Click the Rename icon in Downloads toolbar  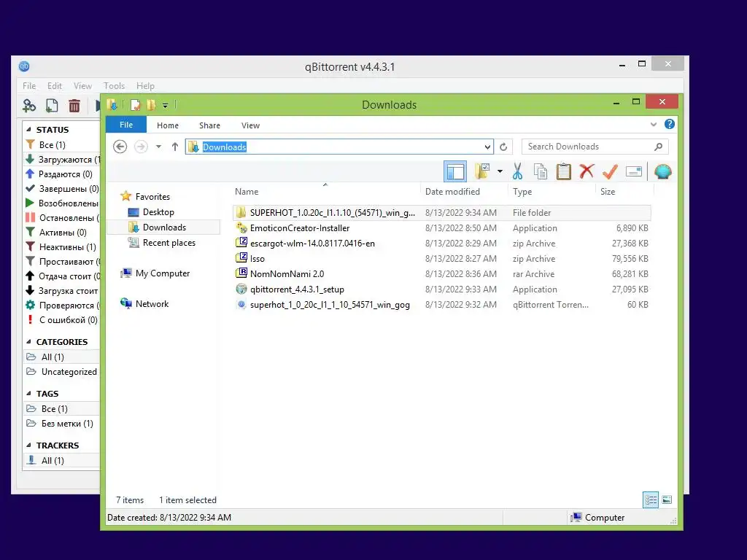coord(634,171)
